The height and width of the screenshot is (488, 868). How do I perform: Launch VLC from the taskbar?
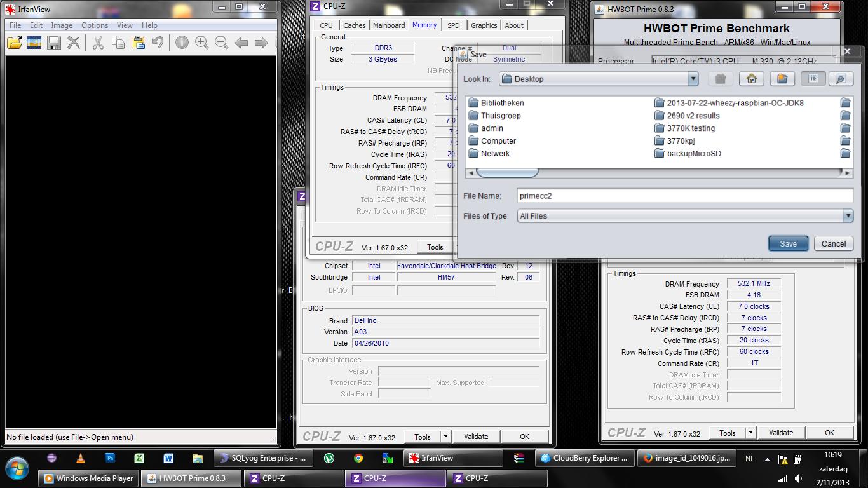(81, 458)
